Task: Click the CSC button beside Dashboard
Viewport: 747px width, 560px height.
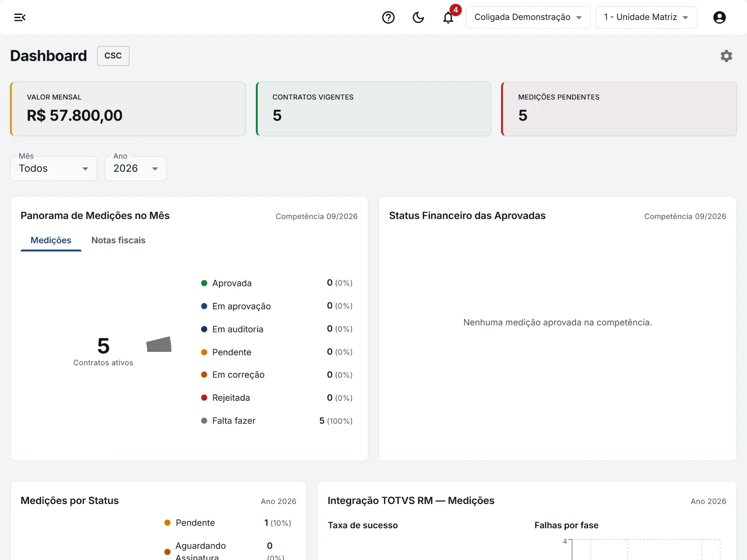Action: coord(113,56)
